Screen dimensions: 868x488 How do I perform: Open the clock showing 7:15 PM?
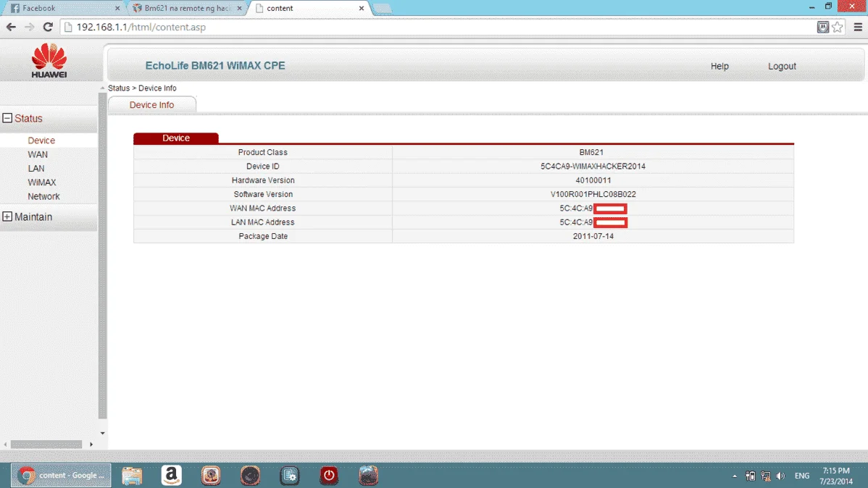(836, 476)
